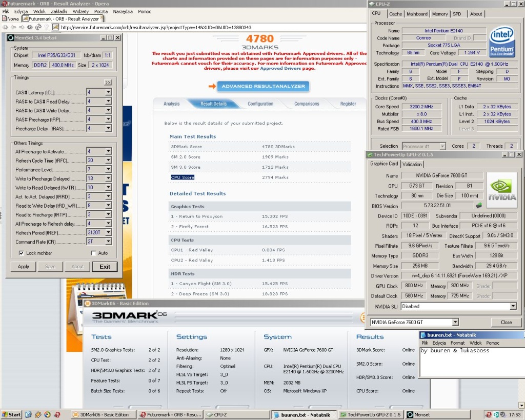Click the red Opera tray icon
This screenshot has width=525, height=420.
tap(489, 415)
